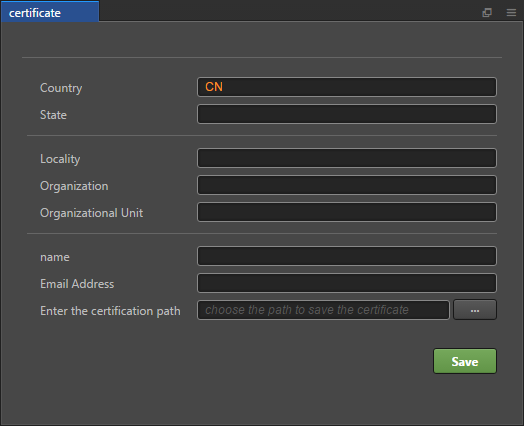The image size is (524, 426).
Task: Click into the Organization text box
Action: 347,185
